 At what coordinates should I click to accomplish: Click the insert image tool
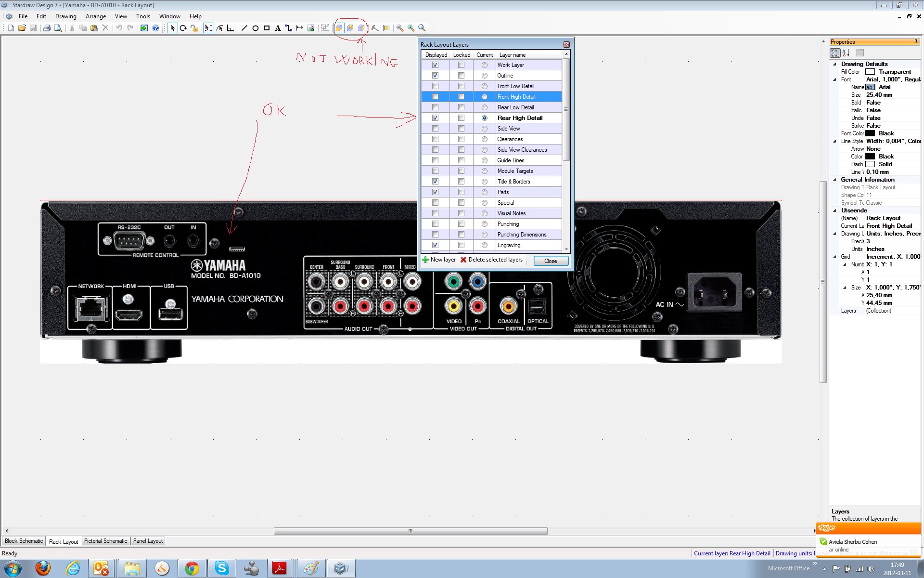click(x=311, y=28)
